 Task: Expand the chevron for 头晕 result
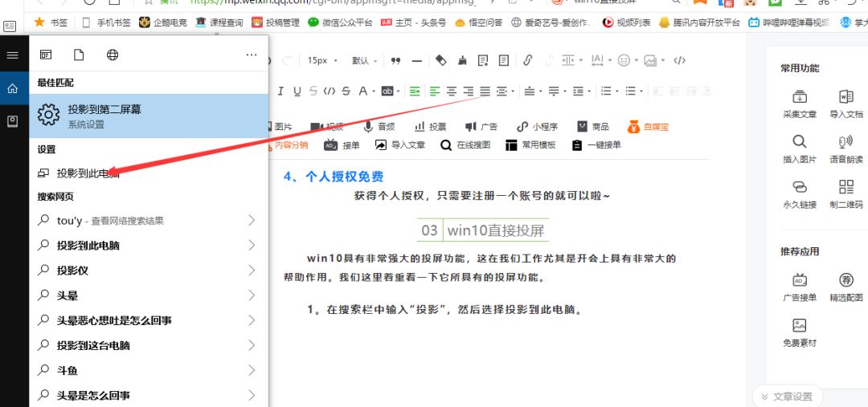point(252,295)
